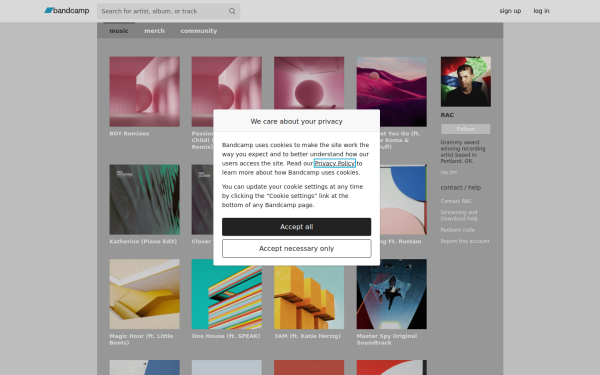Follow the artist RAC
Viewport: 600px width, 375px height.
(x=465, y=129)
